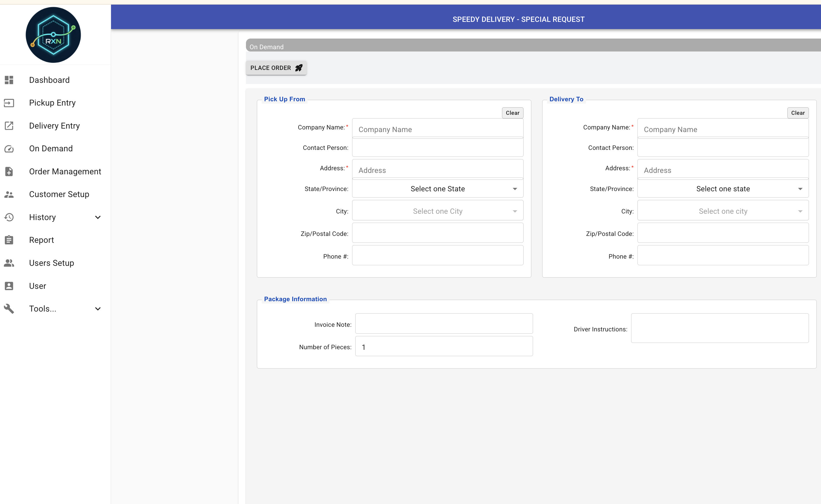821x504 pixels.
Task: Open Pick Up State/Province dropdown
Action: (x=437, y=189)
